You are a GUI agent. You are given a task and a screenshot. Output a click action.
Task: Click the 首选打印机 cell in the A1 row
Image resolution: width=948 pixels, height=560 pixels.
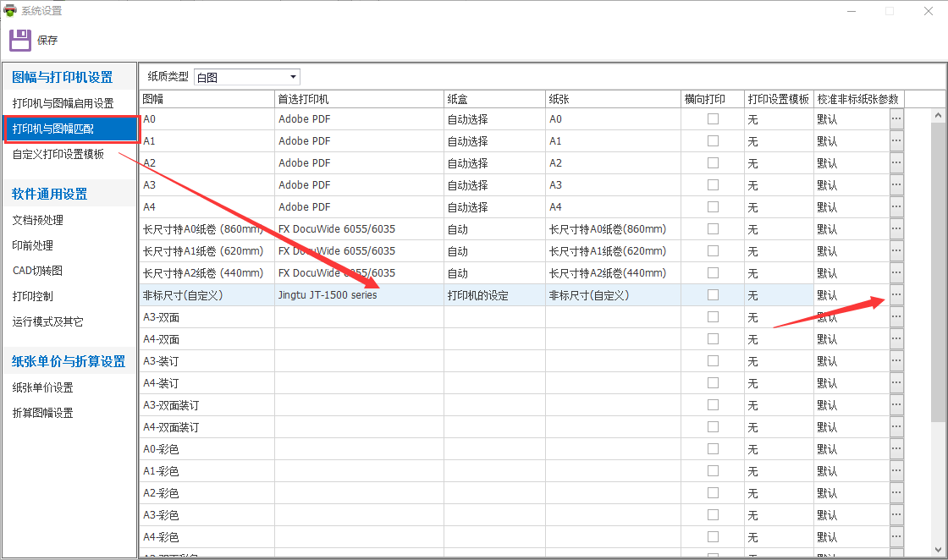(358, 141)
